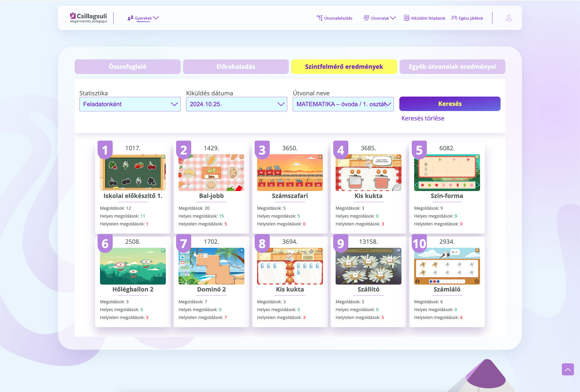Click settings gear on Szállító thumbnail

click(x=399, y=250)
